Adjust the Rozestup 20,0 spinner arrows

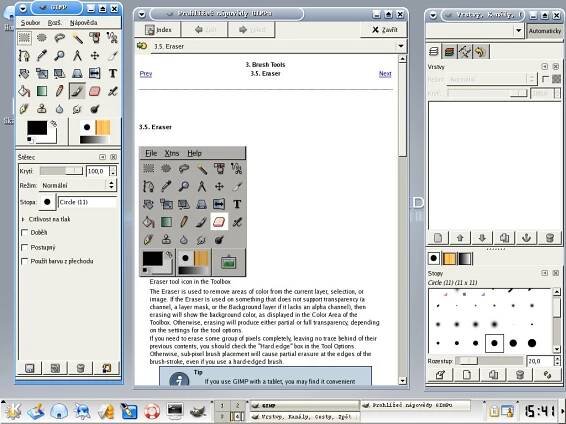(556, 361)
